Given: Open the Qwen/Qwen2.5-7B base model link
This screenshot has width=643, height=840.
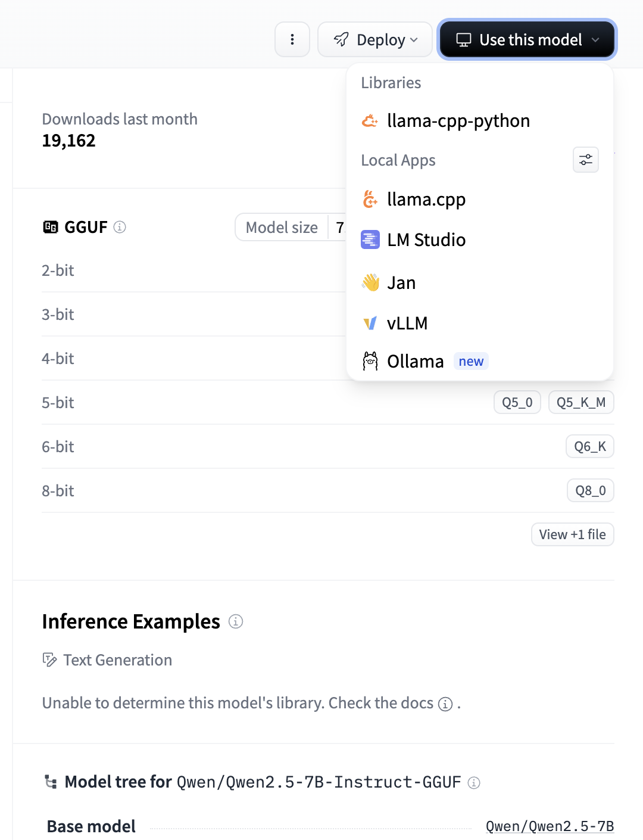Looking at the screenshot, I should [x=550, y=826].
